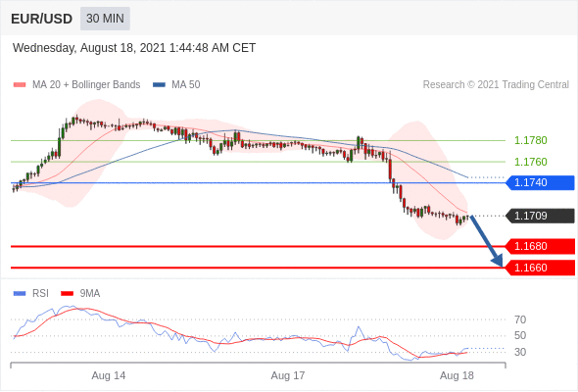
Task: Click the blue MA 50 legend swatch
Action: click(159, 85)
